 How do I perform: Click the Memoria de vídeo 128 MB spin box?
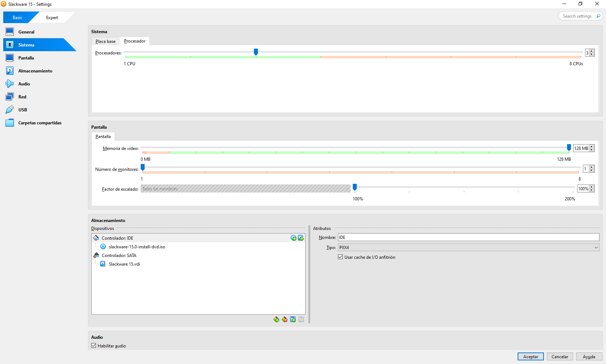tap(584, 148)
